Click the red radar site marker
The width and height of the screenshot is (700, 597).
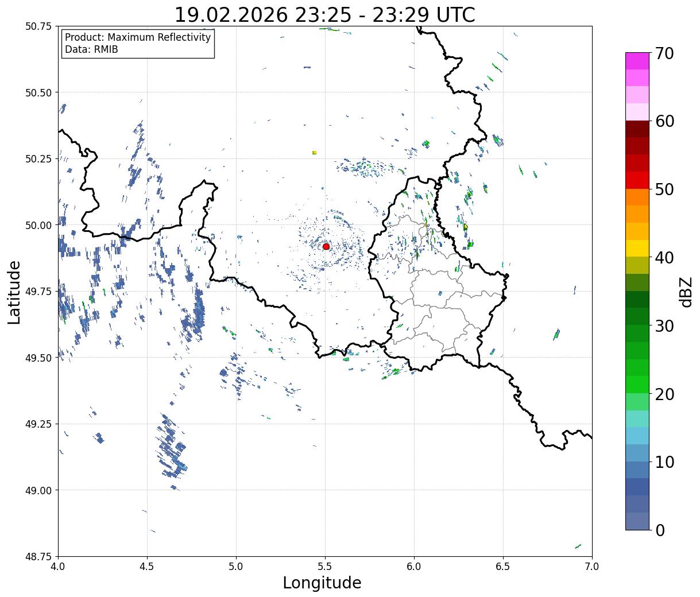pyautogui.click(x=326, y=246)
